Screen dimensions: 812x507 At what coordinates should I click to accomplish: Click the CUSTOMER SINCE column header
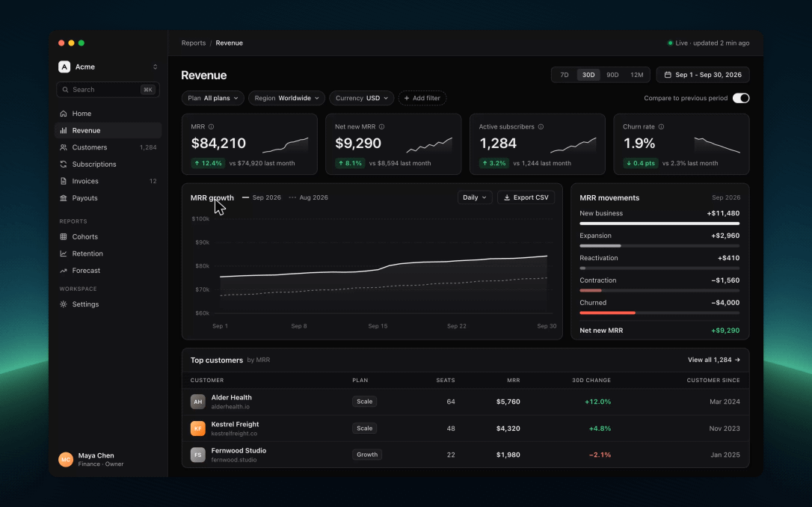pyautogui.click(x=713, y=380)
